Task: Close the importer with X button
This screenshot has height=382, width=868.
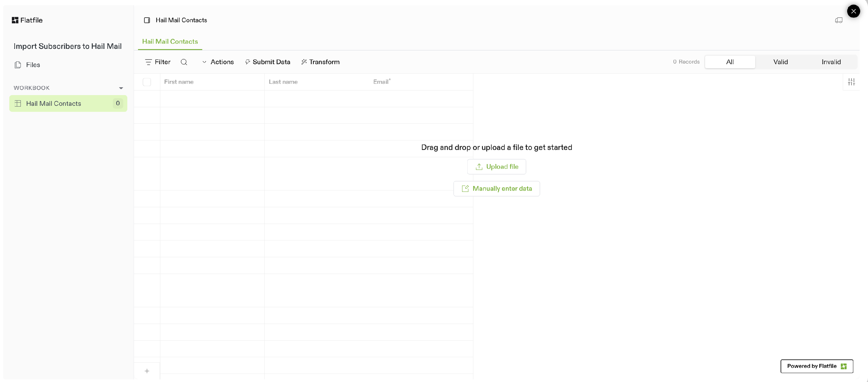Action: tap(853, 11)
